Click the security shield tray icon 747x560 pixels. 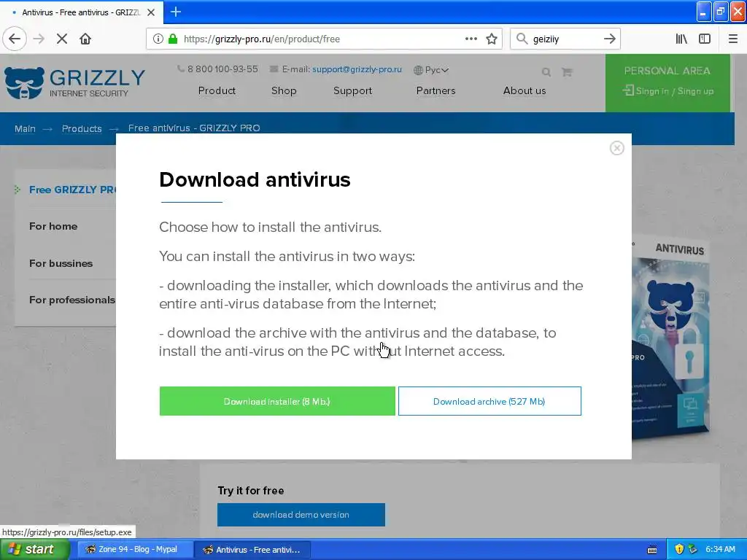coord(679,550)
